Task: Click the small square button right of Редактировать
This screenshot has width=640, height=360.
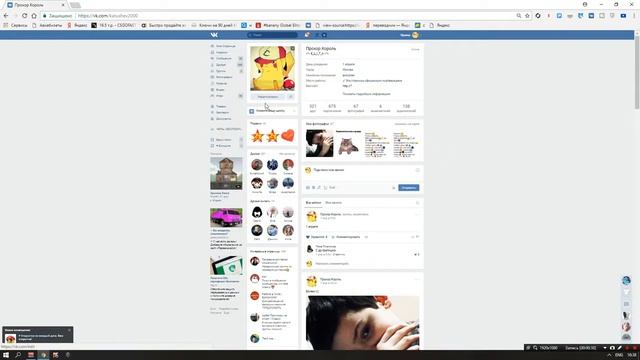Action: point(291,97)
